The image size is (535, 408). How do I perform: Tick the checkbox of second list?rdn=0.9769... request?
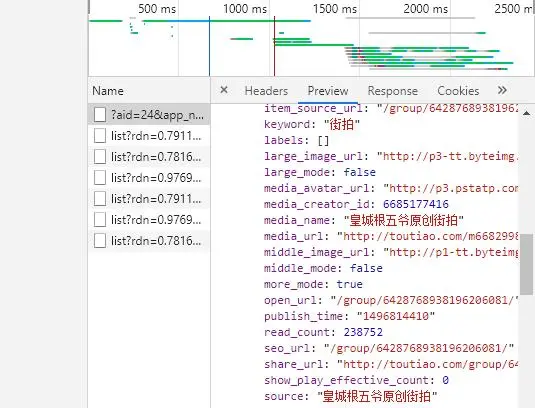100,220
